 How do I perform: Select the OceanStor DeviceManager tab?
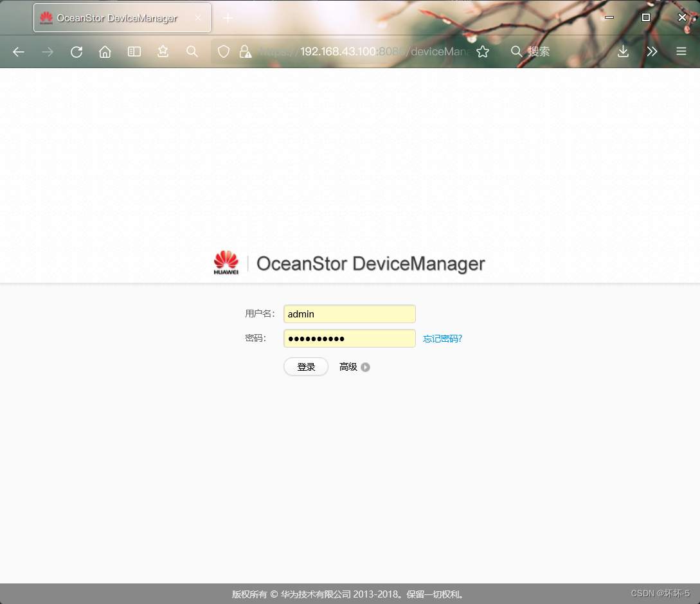122,18
